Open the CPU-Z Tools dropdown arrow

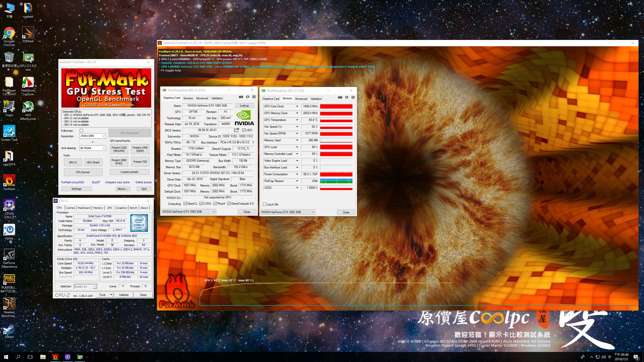point(111,295)
